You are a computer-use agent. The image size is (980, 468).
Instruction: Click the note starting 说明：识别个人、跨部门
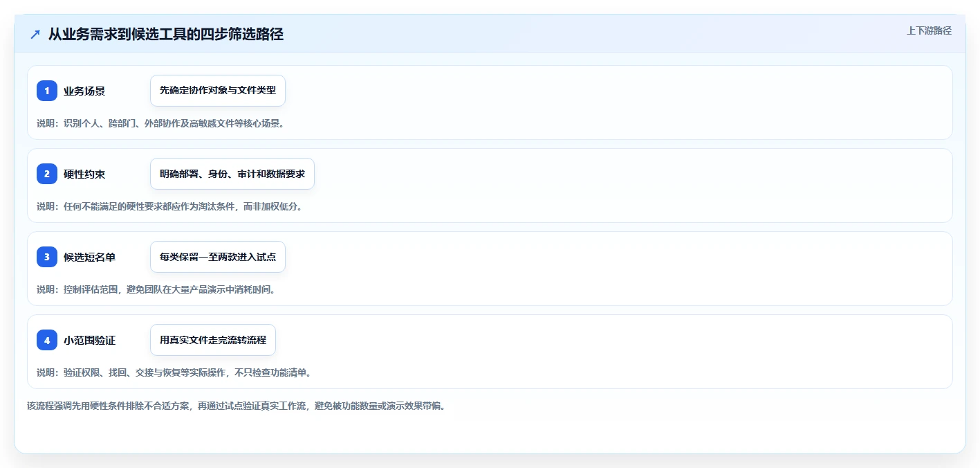pyautogui.click(x=160, y=123)
